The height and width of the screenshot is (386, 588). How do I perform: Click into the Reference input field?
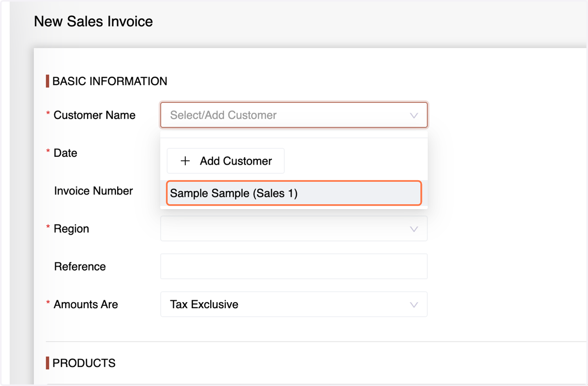(294, 266)
